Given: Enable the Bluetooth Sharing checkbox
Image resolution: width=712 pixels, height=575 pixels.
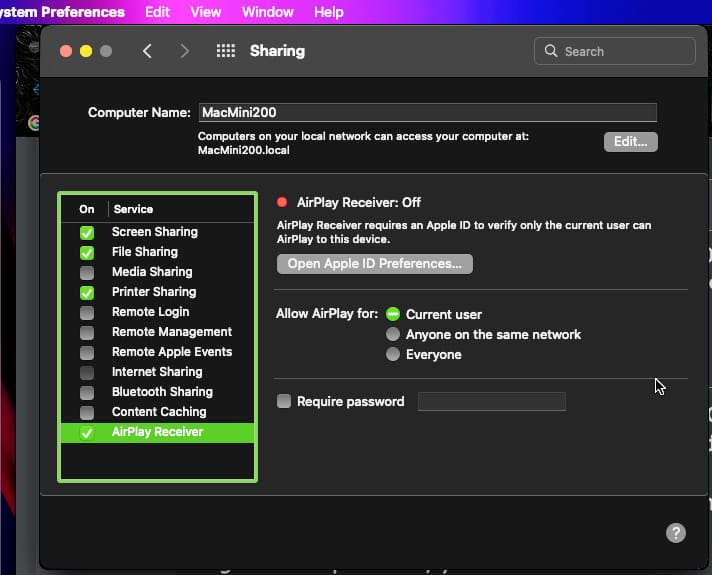Looking at the screenshot, I should [x=87, y=392].
